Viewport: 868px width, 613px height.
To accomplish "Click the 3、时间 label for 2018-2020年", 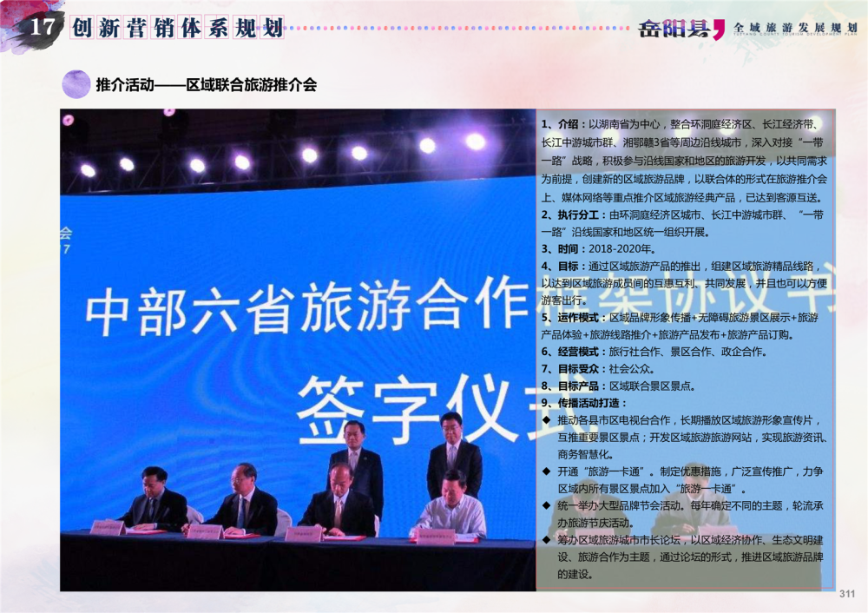I will coord(562,248).
